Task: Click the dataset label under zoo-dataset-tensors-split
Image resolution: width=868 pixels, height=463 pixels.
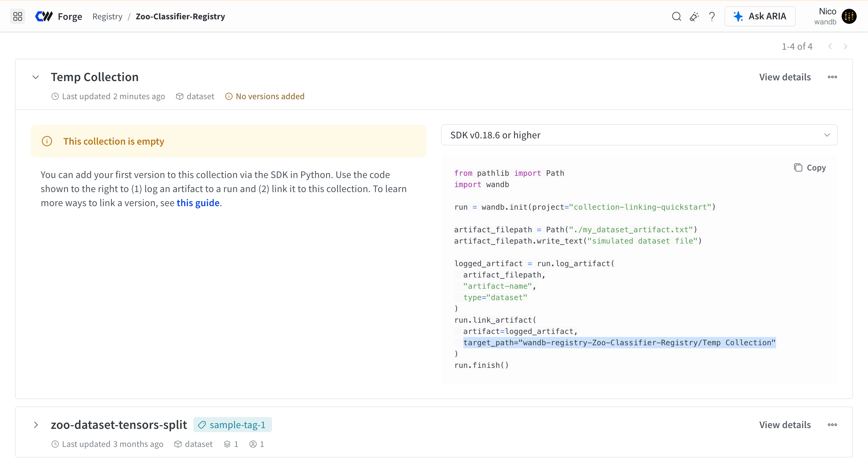Action: [193, 444]
